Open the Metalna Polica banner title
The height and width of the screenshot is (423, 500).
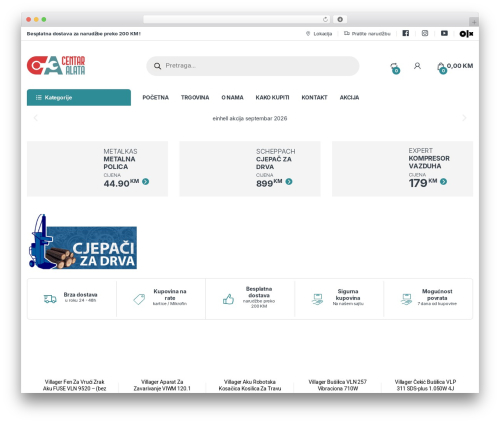119,163
